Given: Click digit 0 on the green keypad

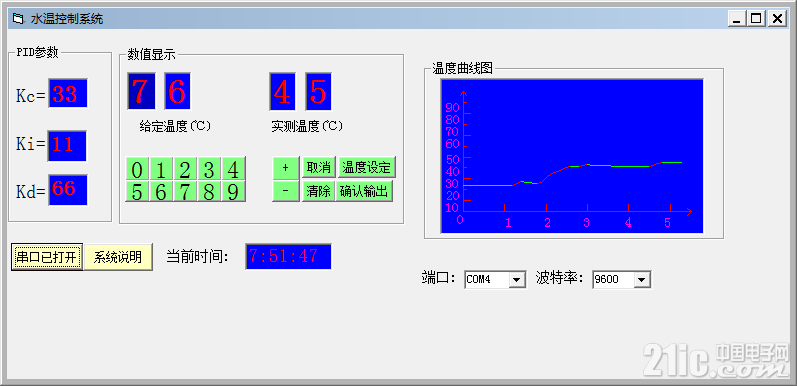Looking at the screenshot, I should (137, 168).
